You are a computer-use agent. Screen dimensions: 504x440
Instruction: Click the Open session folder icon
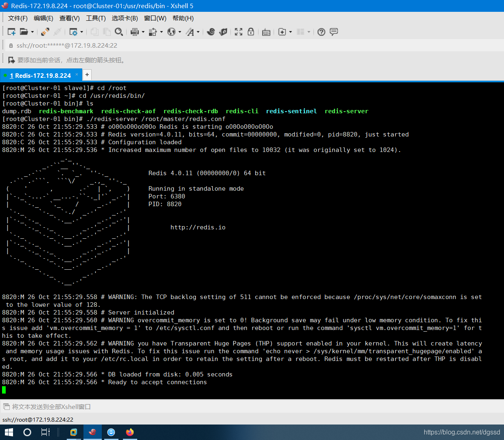tap(24, 32)
